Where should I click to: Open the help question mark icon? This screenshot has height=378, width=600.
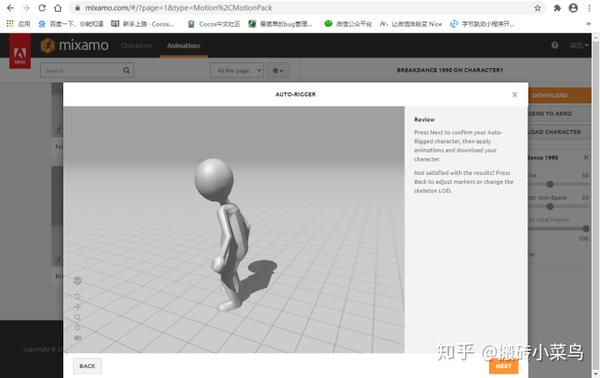554,45
